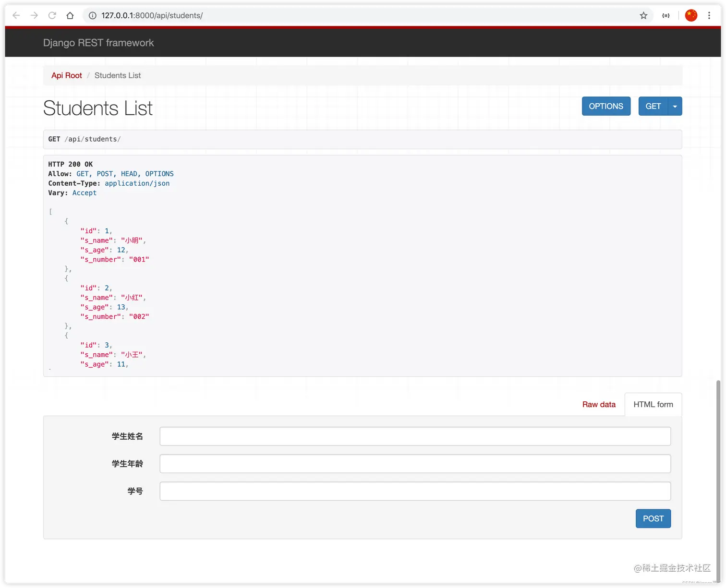Go to browser home icon
Viewport: 726px width, 588px height.
[70, 15]
